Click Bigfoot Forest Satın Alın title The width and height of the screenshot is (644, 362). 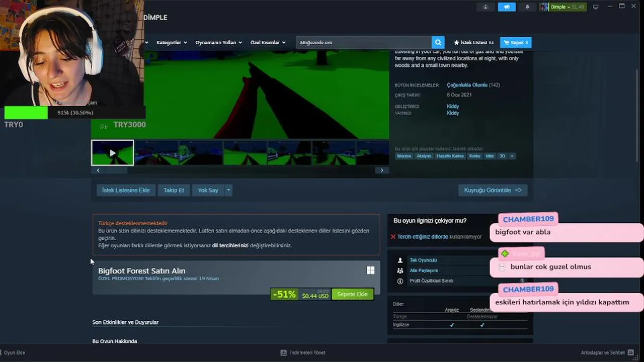click(x=142, y=270)
